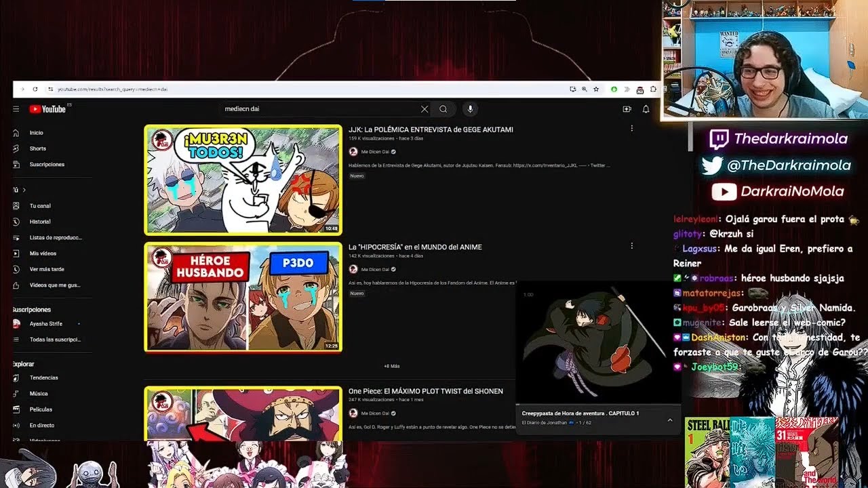Open Suscripciones in the sidebar

click(x=47, y=165)
